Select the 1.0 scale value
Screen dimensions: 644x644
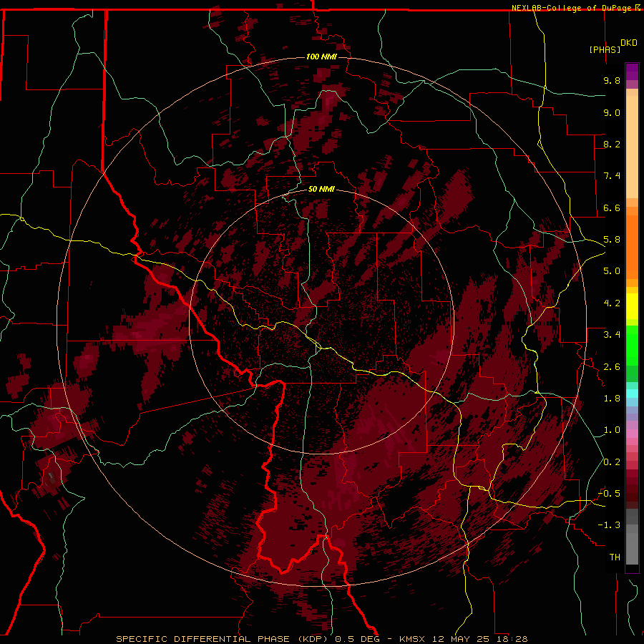coord(612,430)
